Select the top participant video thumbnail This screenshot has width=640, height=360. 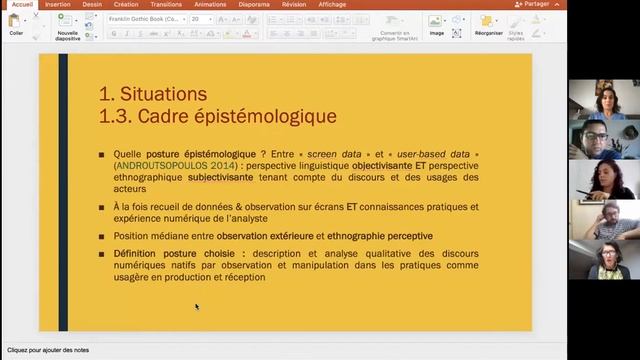pos(604,100)
